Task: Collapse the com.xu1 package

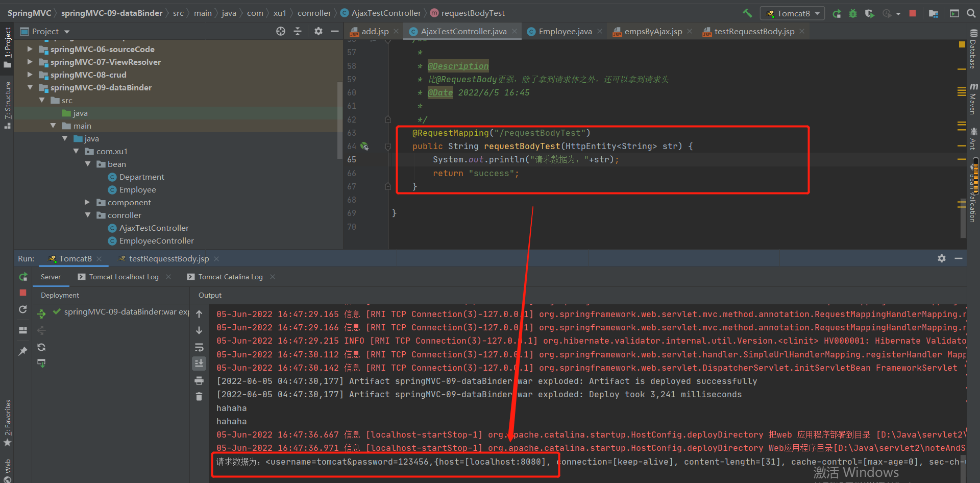Action: tap(76, 151)
